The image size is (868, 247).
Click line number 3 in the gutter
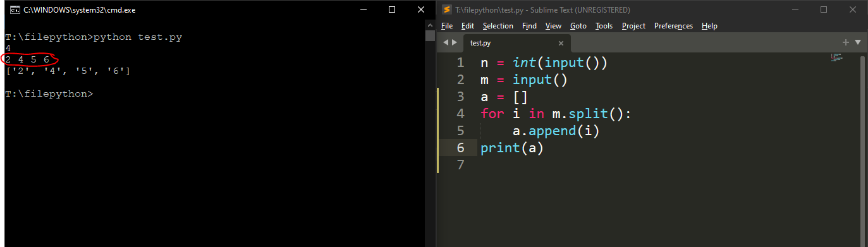pos(460,97)
